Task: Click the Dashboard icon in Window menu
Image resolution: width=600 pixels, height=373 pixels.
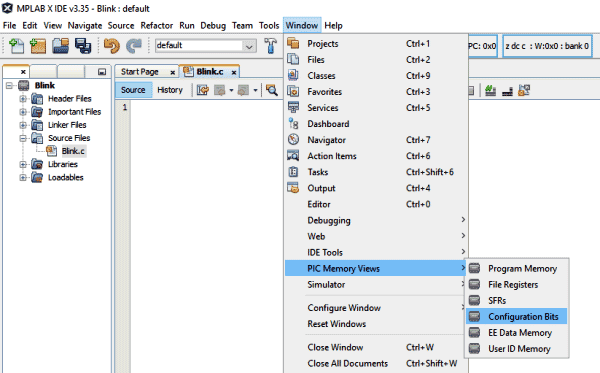Action: 293,124
